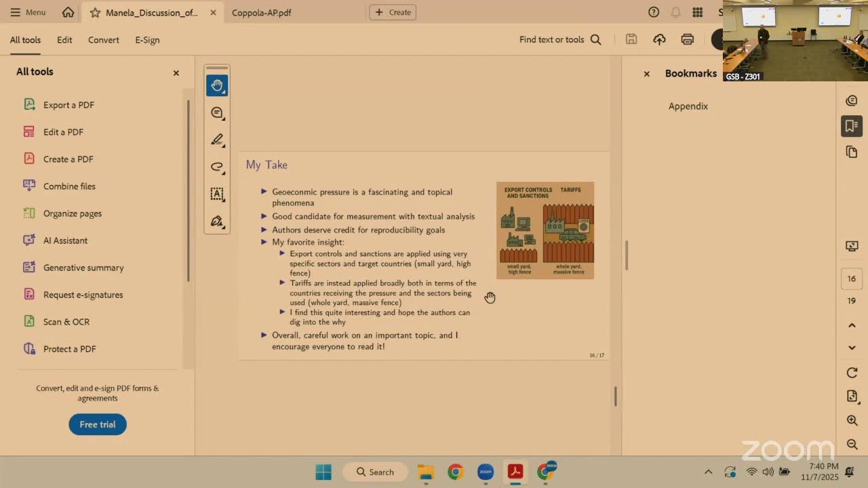Select the Hand tool in floating toolbar
Viewport: 868px width, 488px height.
(x=217, y=85)
